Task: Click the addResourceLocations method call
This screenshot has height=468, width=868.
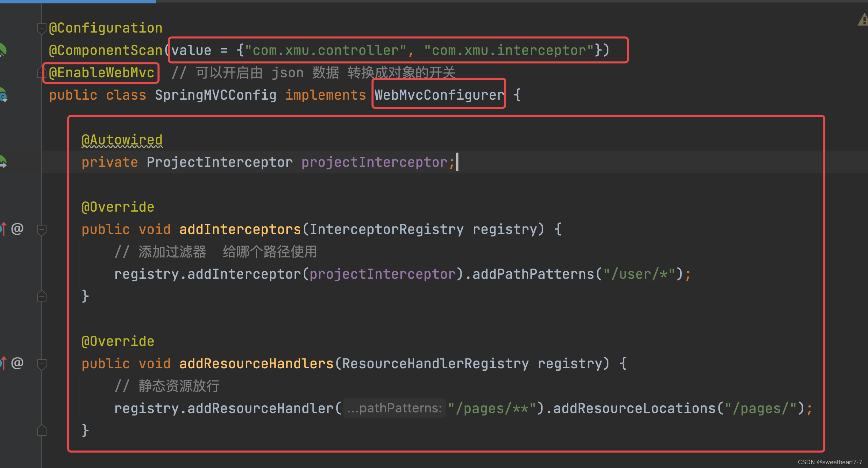Action: (x=635, y=408)
